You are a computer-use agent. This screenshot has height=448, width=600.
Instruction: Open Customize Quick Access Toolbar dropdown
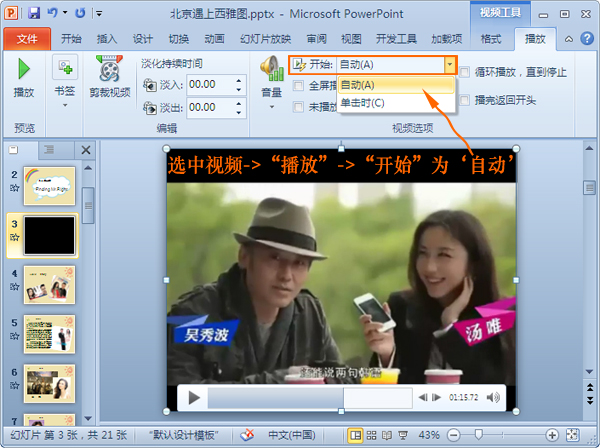coord(99,14)
